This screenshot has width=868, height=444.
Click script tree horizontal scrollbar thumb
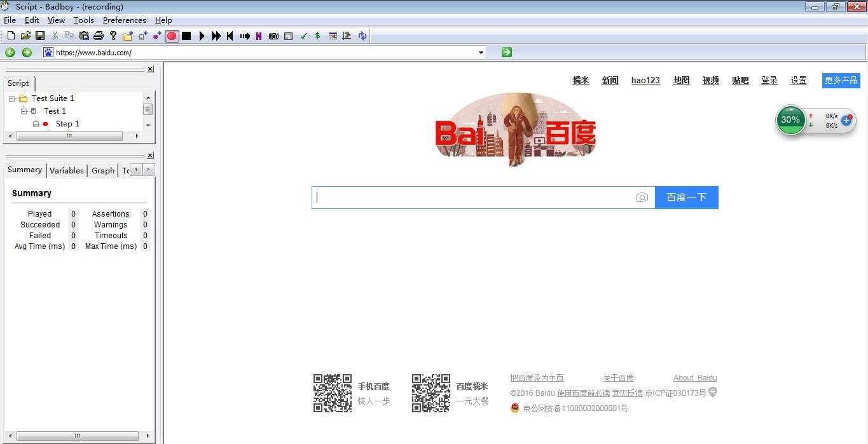[x=69, y=136]
